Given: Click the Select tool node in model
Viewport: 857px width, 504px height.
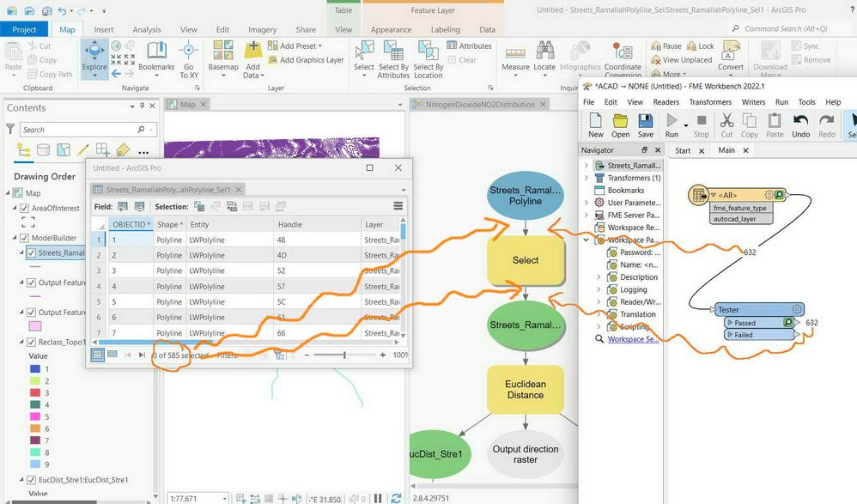Looking at the screenshot, I should click(526, 260).
